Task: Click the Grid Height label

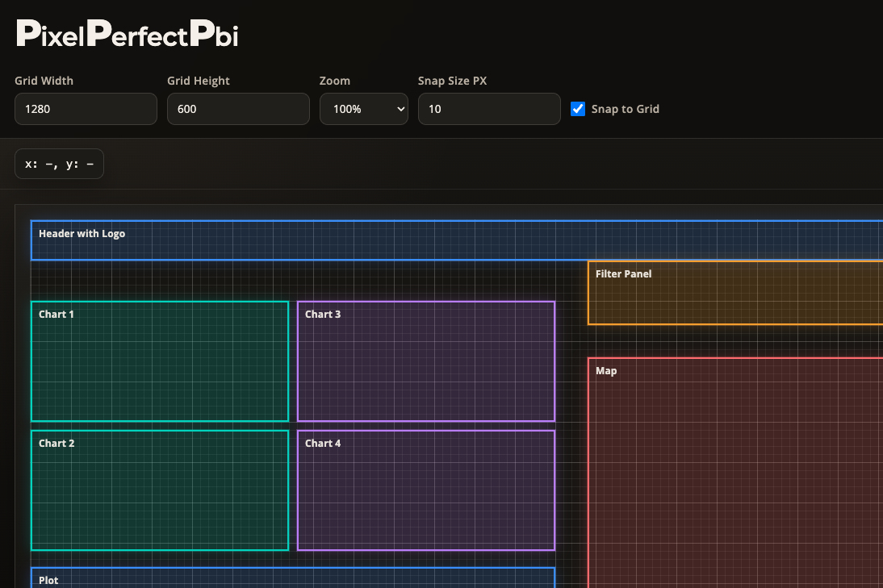Action: (199, 81)
